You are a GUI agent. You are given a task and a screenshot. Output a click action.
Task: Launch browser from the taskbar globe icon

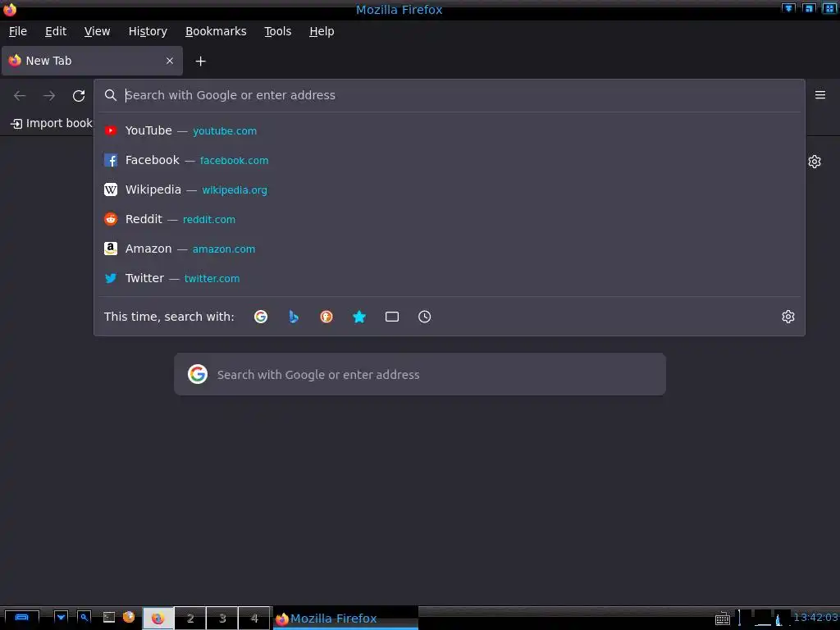(129, 617)
